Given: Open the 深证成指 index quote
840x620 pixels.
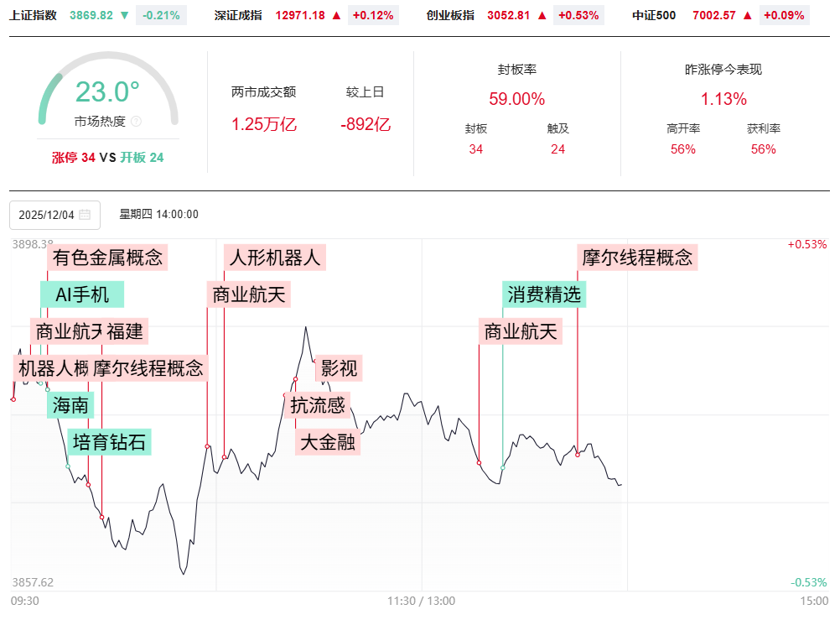Looking at the screenshot, I should [238, 15].
